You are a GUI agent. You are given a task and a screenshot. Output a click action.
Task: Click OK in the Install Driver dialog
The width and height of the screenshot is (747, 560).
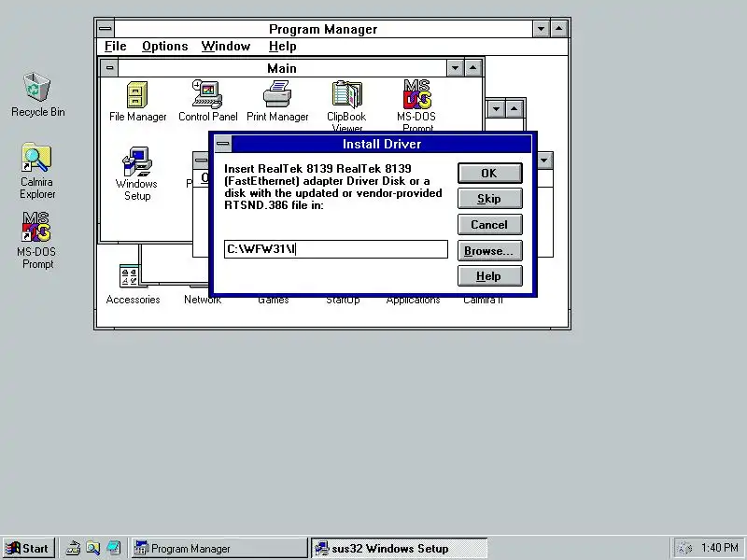tap(489, 174)
